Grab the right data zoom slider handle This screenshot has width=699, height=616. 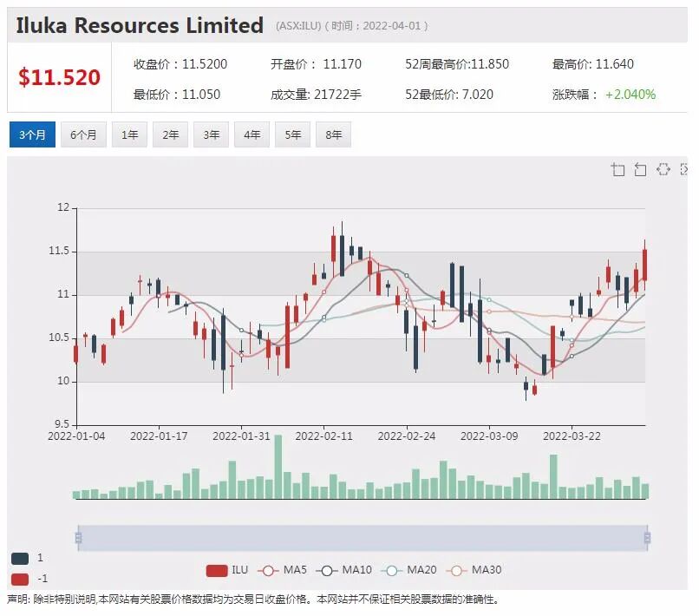pyautogui.click(x=647, y=538)
